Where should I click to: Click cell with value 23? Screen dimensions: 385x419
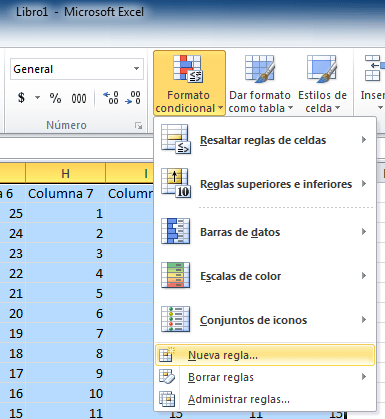[x=13, y=253]
